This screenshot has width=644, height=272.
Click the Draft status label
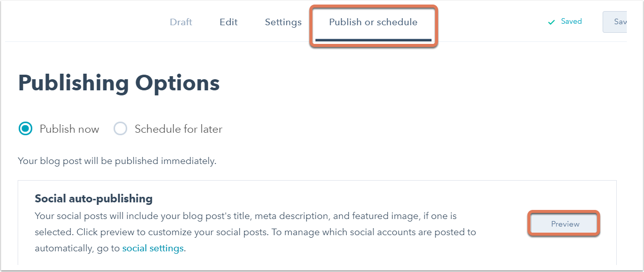[x=181, y=22]
